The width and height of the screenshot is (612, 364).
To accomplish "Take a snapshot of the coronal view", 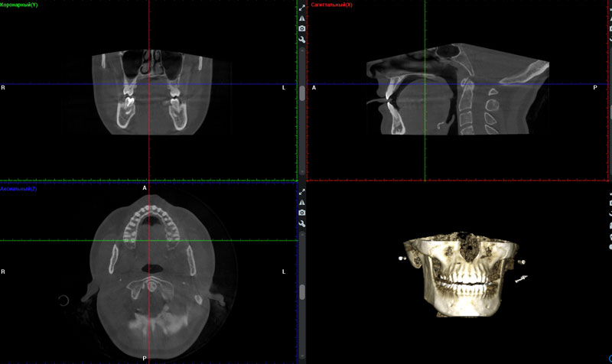I will 302,28.
